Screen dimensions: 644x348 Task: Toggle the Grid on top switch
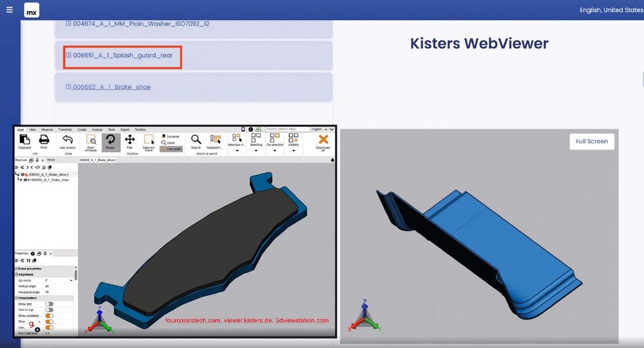click(x=50, y=310)
